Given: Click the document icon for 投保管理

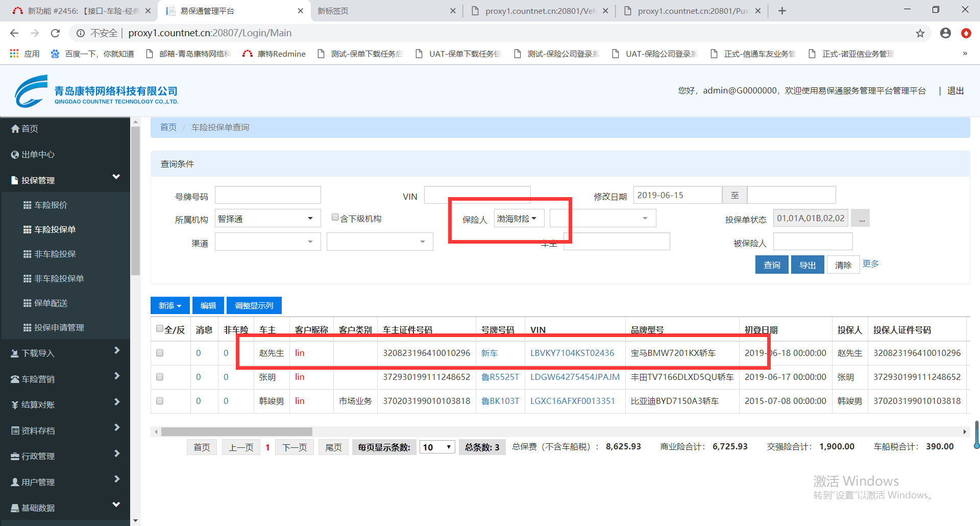Looking at the screenshot, I should pos(15,180).
